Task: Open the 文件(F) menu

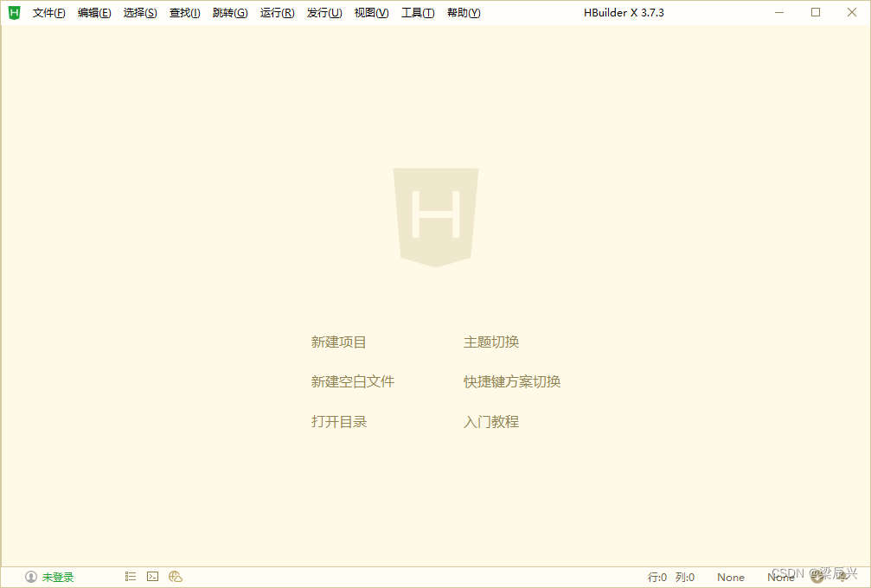Action: point(49,13)
